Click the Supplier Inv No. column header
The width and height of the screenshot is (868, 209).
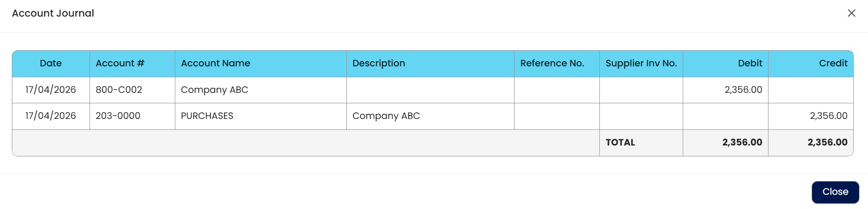641,64
